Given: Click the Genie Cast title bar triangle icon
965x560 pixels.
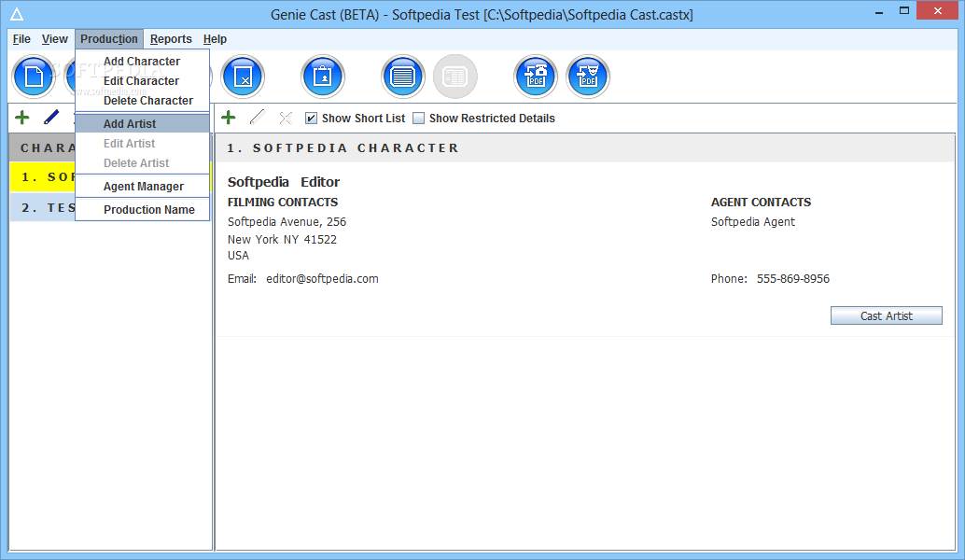Looking at the screenshot, I should (x=17, y=14).
